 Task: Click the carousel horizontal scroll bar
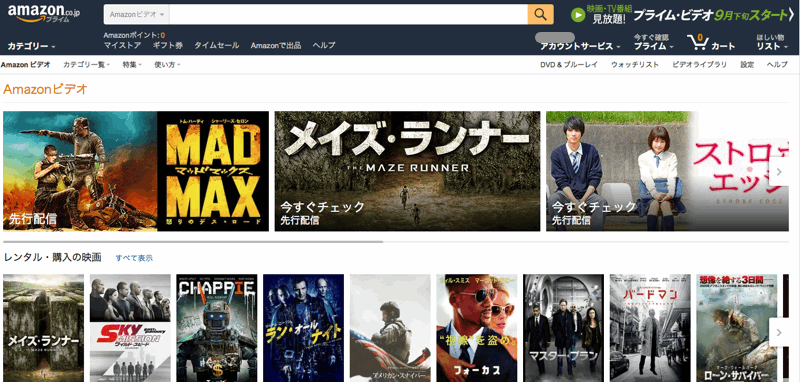[193, 241]
